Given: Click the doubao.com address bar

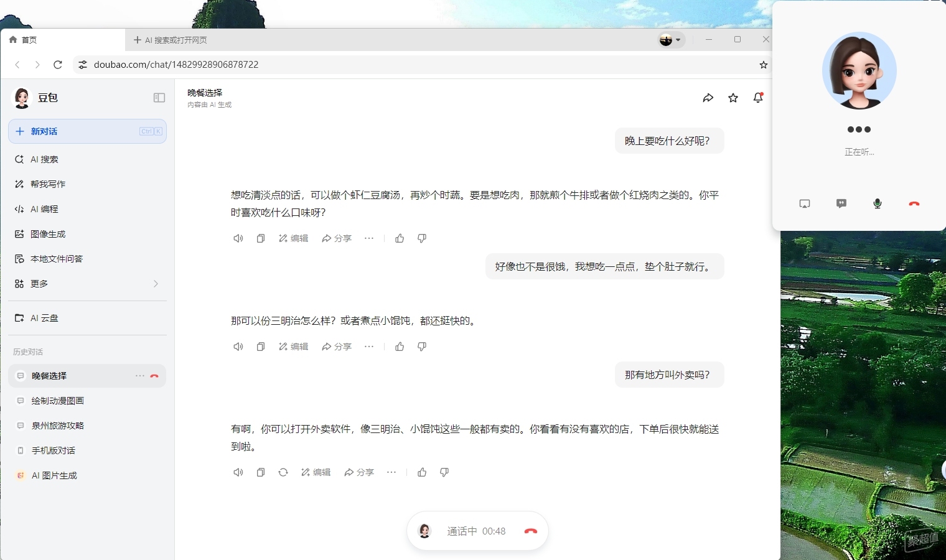Looking at the screenshot, I should [x=423, y=65].
